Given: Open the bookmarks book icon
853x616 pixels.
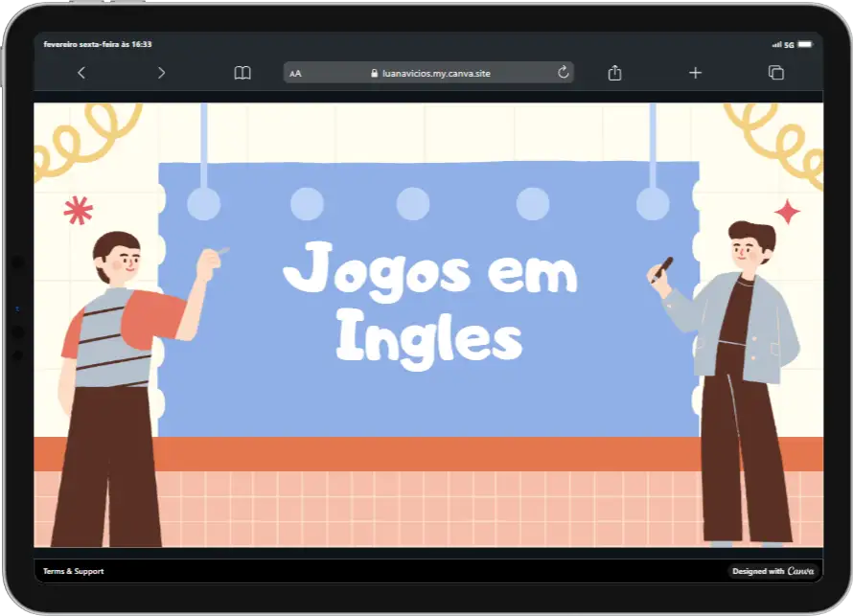Looking at the screenshot, I should point(242,73).
